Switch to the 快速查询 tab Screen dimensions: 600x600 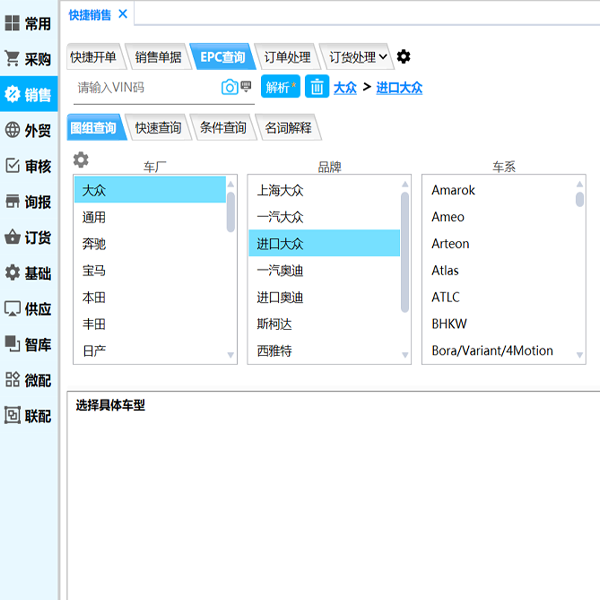click(158, 128)
